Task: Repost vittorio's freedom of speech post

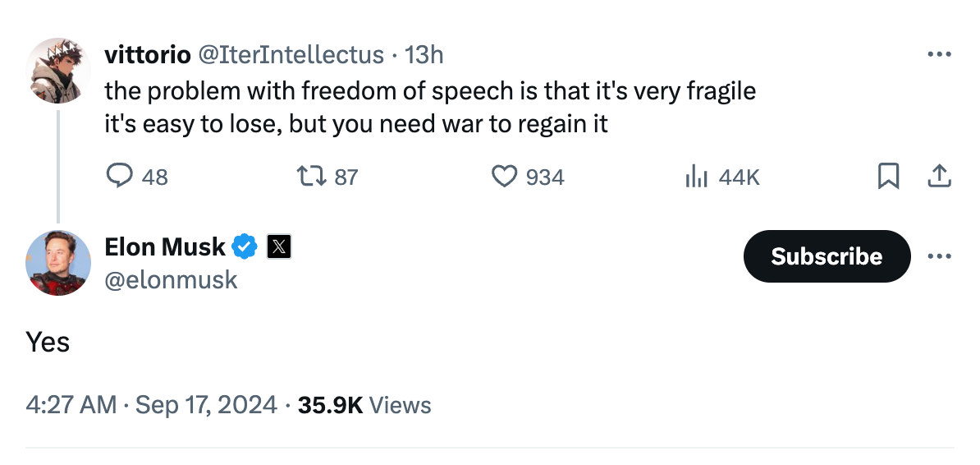Action: (312, 176)
